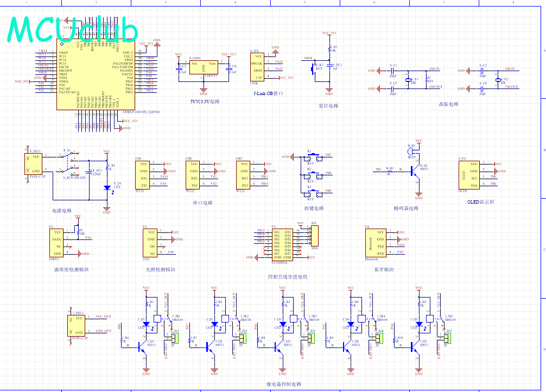The height and width of the screenshot is (392, 546).
Task: Click the ULN2003A stepper driver U3
Action: pos(282,244)
